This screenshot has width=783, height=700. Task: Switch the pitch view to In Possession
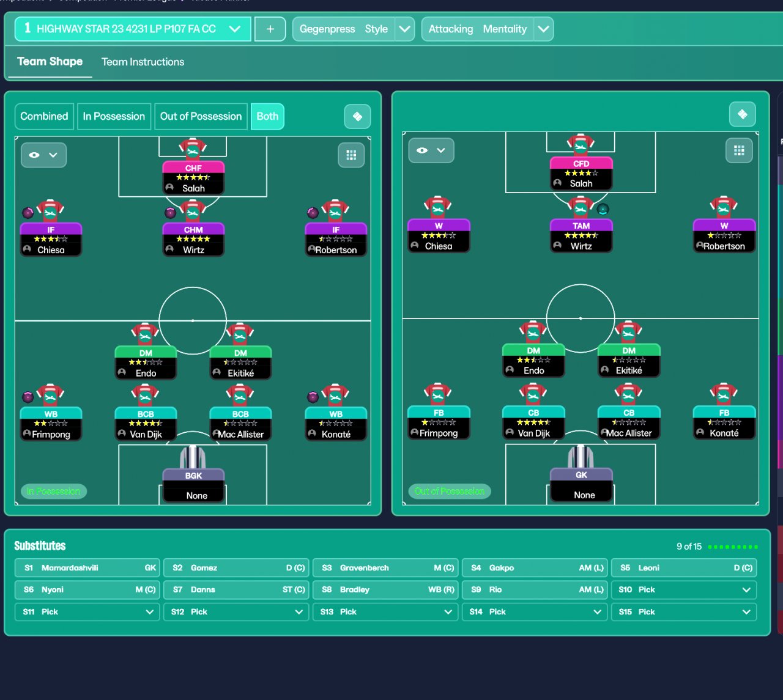click(x=114, y=116)
